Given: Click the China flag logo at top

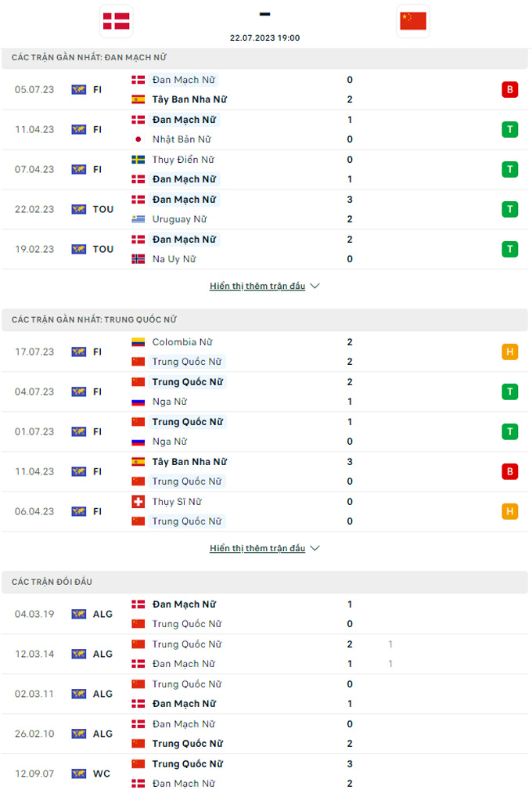Looking at the screenshot, I should pos(413,21).
